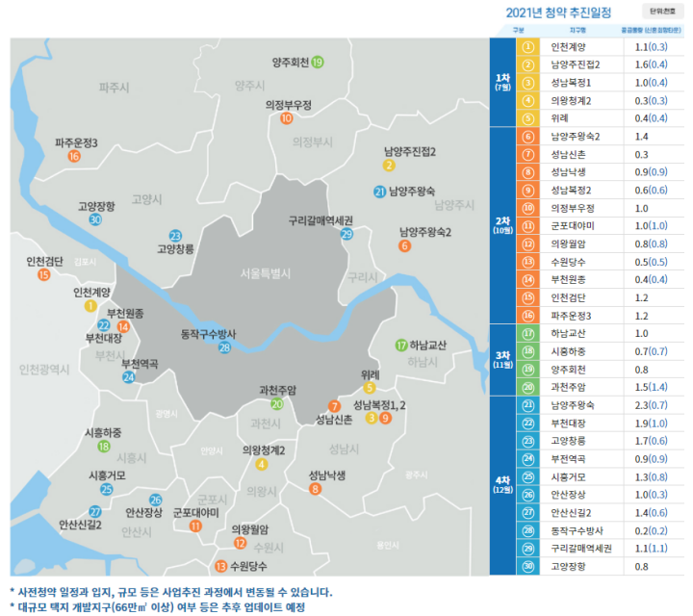Click yellow map marker 4 below 의왕청계2
Image resolution: width=693 pixels, height=616 pixels.
click(262, 464)
